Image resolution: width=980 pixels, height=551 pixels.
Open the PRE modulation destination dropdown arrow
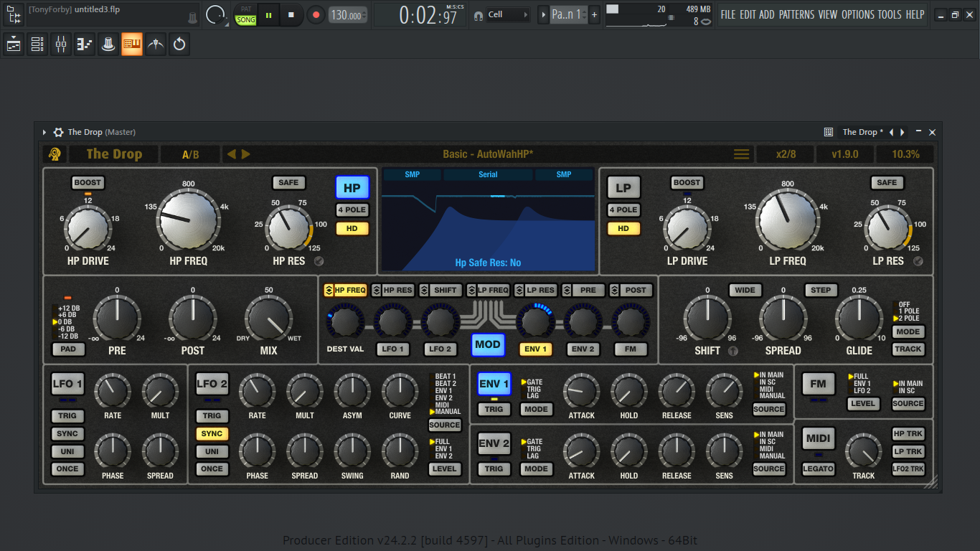(x=567, y=291)
